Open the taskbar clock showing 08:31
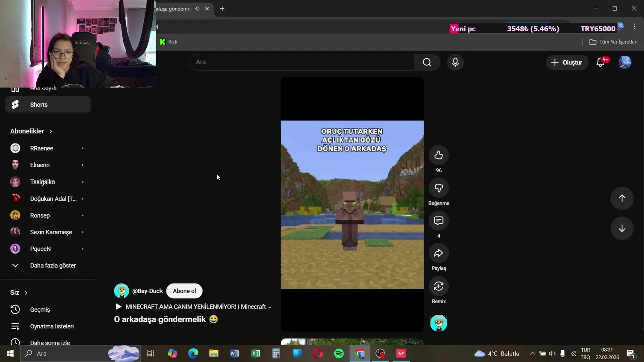Image resolution: width=644 pixels, height=362 pixels. click(607, 354)
